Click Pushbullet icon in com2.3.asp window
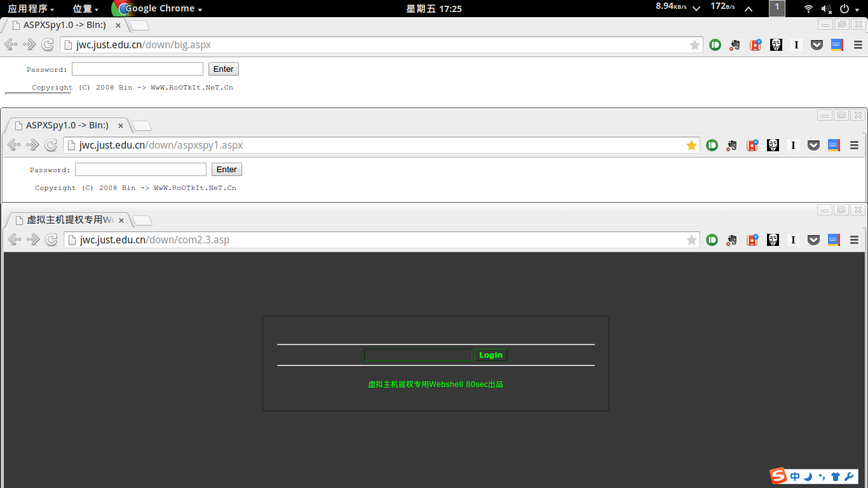 (712, 240)
